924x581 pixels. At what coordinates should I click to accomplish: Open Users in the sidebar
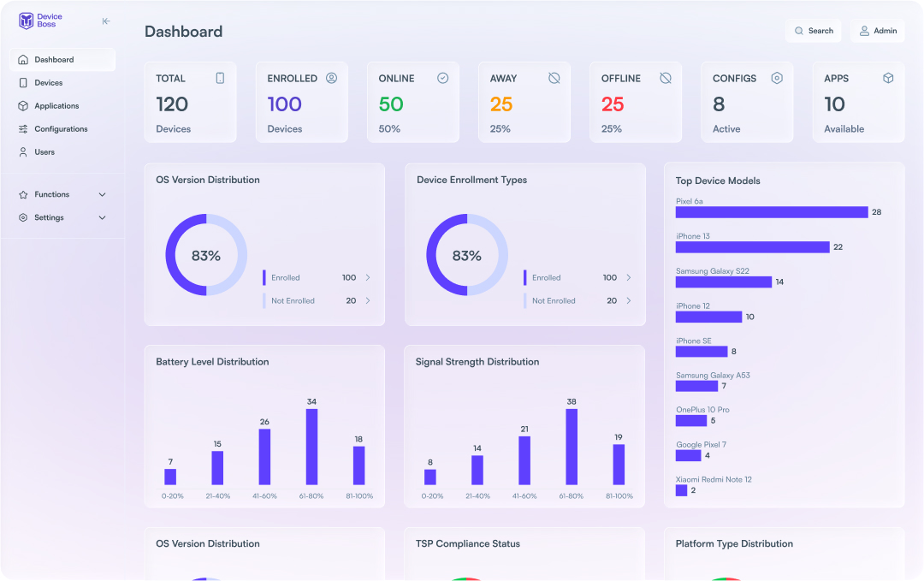pyautogui.click(x=62, y=151)
